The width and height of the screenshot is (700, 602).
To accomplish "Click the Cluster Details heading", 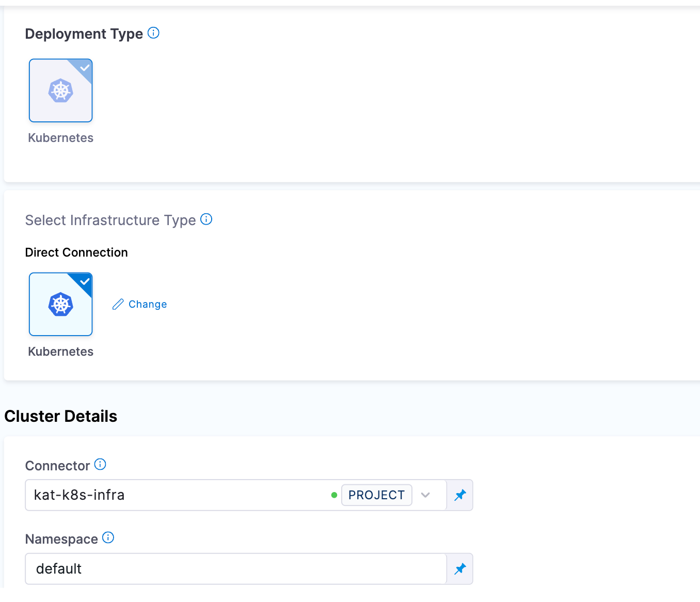I will tap(61, 416).
